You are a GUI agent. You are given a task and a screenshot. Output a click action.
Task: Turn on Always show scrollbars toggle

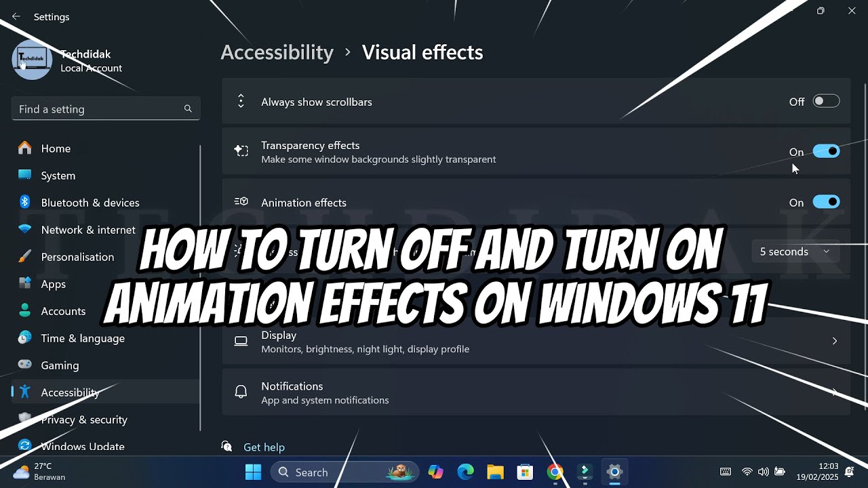(x=827, y=102)
